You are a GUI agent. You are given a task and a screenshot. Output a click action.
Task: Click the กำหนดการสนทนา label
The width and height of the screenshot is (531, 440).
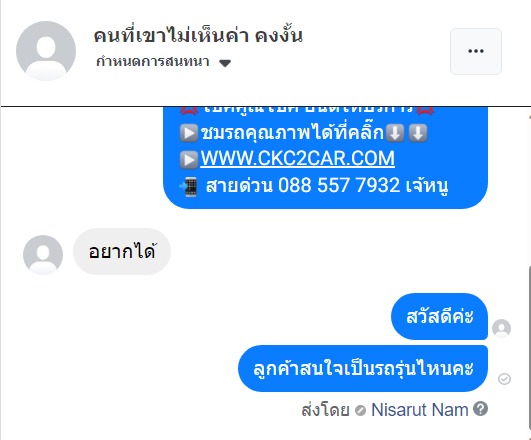pos(153,62)
